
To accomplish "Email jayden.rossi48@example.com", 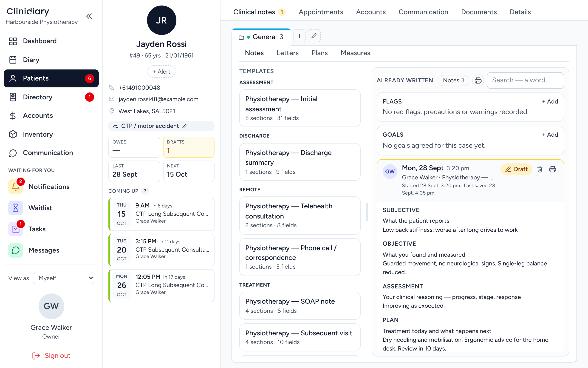I will (x=158, y=99).
